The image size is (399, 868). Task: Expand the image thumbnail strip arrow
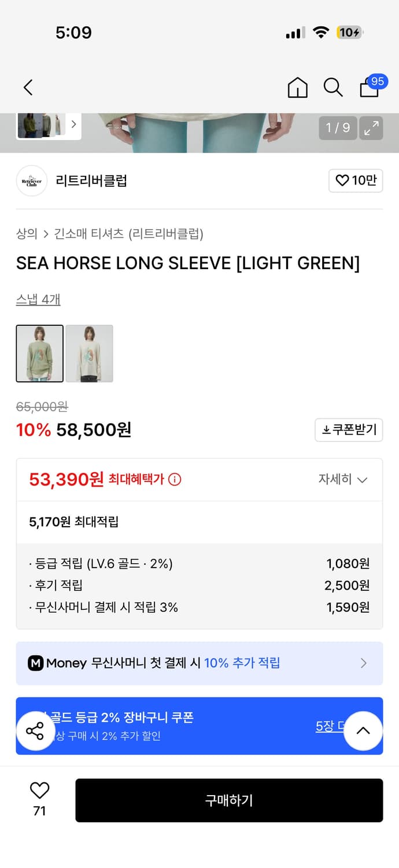coord(74,124)
